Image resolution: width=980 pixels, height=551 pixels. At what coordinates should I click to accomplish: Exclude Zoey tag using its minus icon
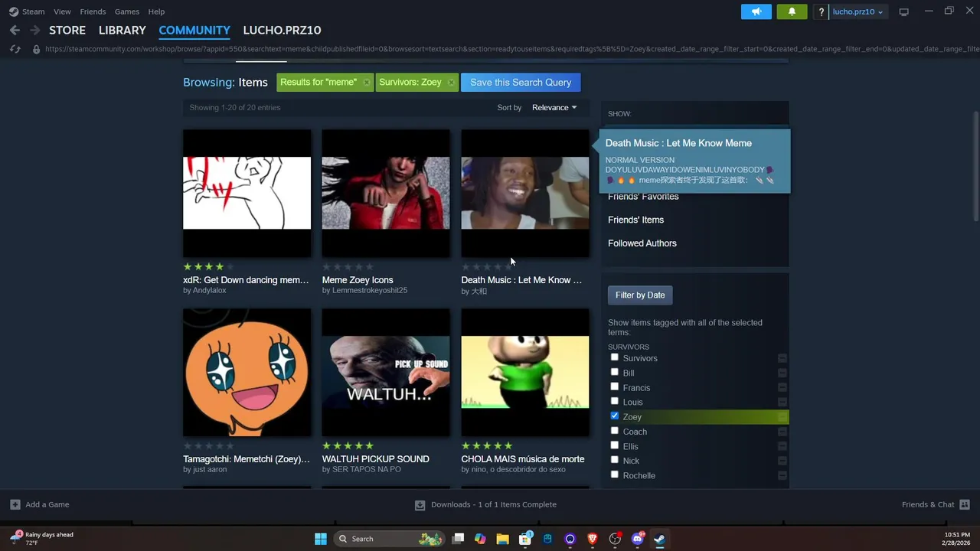pos(782,417)
